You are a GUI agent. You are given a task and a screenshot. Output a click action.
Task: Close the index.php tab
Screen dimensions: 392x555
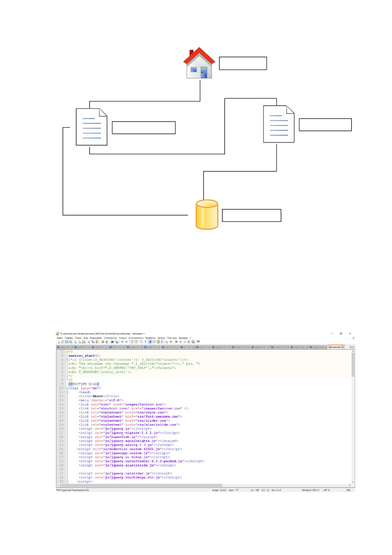pyautogui.click(x=342, y=347)
